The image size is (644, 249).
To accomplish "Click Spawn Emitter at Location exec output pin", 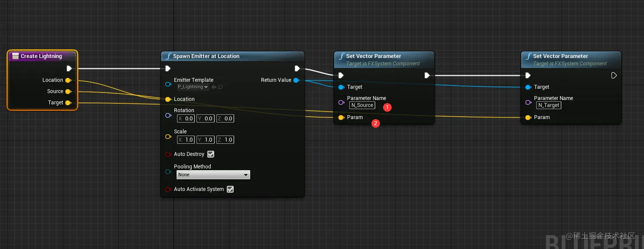I will (297, 68).
